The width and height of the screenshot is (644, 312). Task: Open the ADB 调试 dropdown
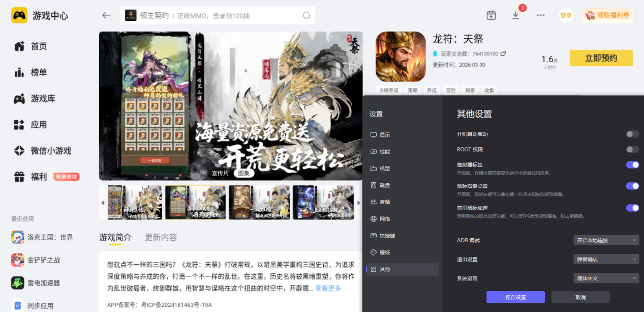(606, 240)
